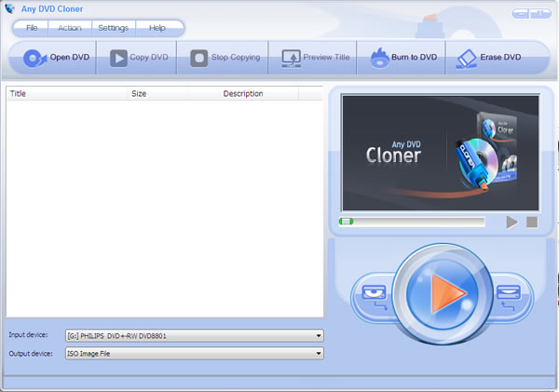Click the Output device label

(31, 354)
